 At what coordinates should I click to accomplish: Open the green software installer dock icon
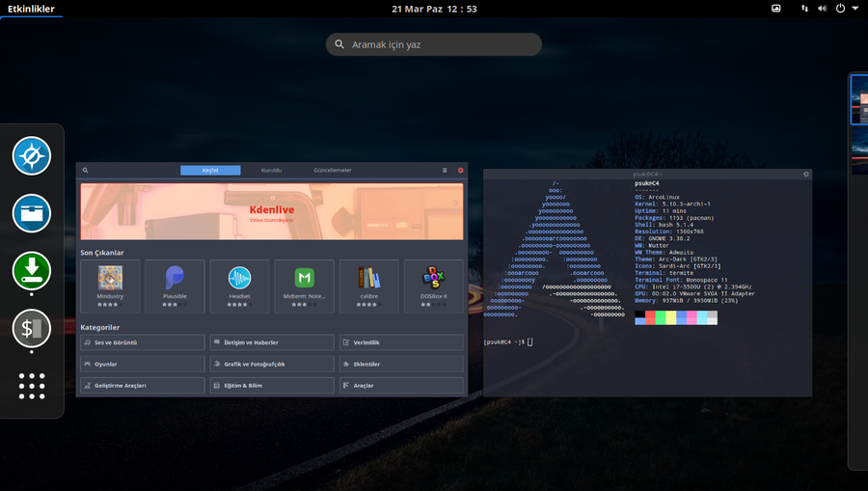tap(32, 271)
